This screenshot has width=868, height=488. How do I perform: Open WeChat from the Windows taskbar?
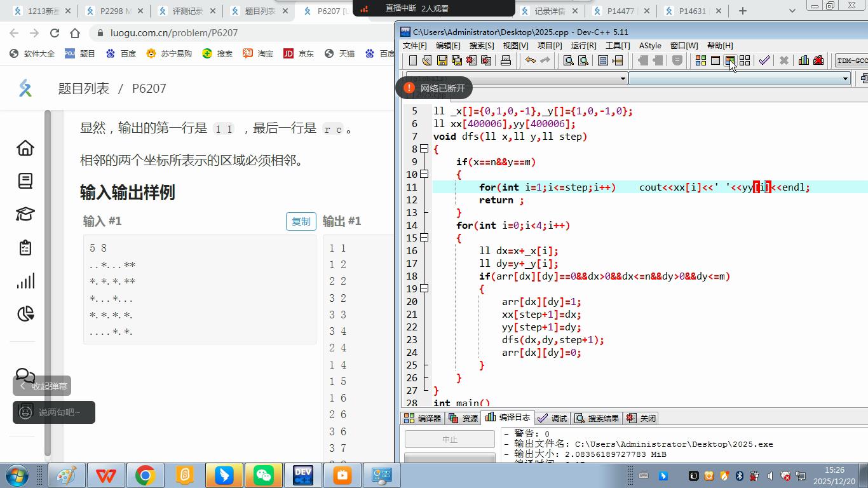coord(264,475)
